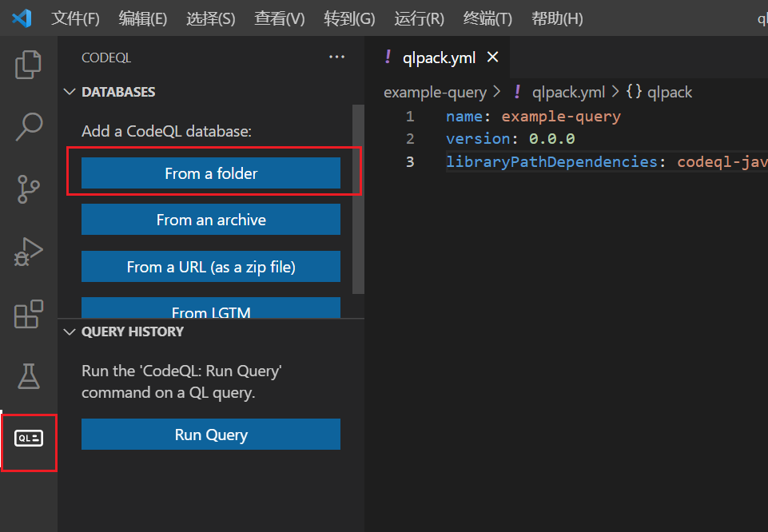
Task: Open the Testing flask view
Action: click(29, 376)
